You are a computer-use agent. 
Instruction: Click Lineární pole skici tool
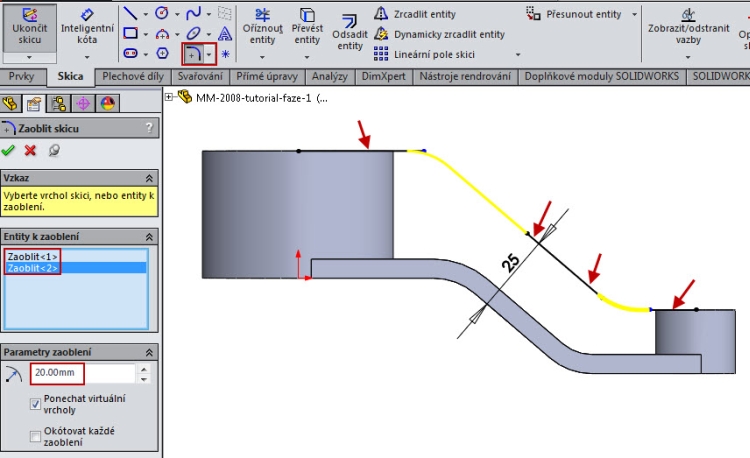point(425,54)
